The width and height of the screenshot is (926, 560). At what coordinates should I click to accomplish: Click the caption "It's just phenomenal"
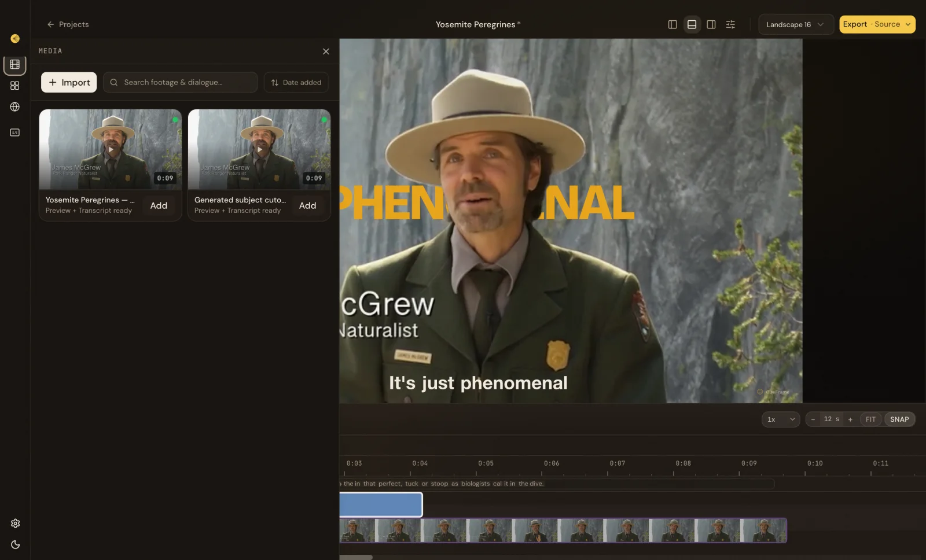(x=478, y=383)
